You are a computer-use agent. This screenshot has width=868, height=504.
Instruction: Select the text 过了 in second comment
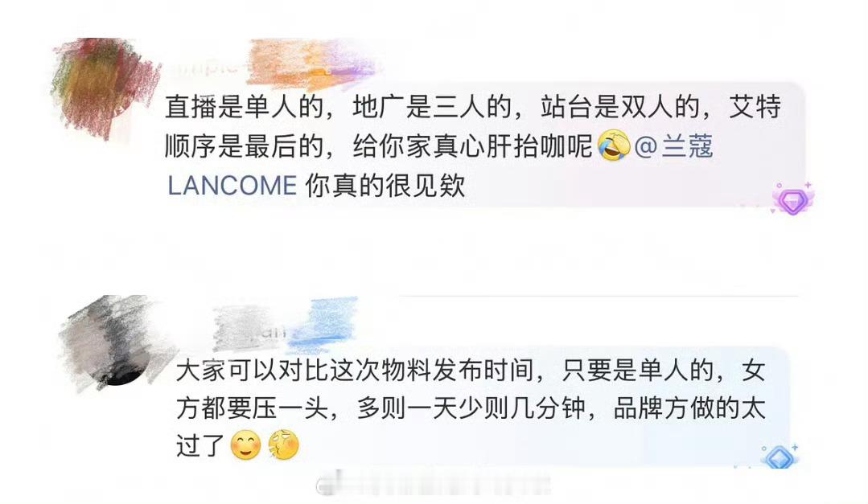click(x=200, y=445)
